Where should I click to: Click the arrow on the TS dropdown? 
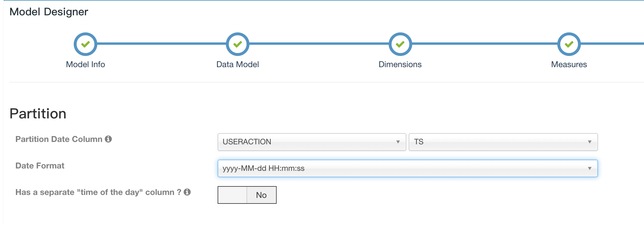(589, 142)
